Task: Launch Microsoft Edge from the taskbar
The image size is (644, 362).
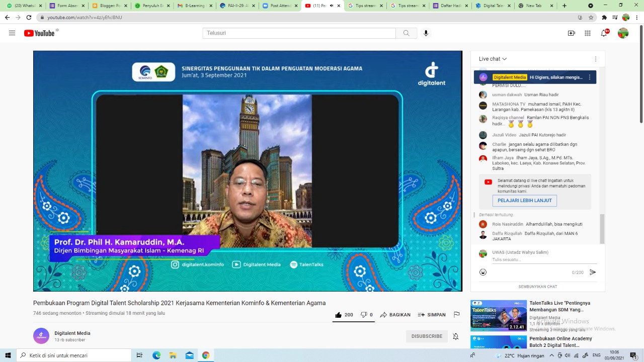Action: point(156,355)
